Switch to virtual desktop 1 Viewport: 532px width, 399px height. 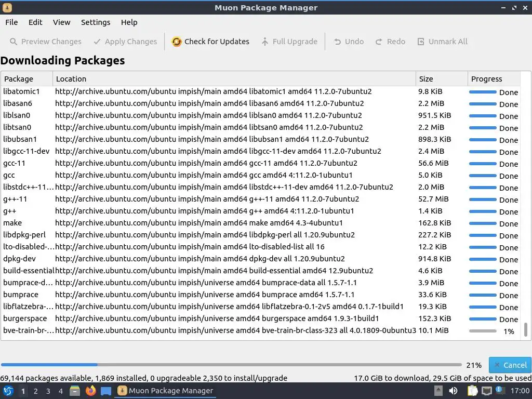coord(23,391)
